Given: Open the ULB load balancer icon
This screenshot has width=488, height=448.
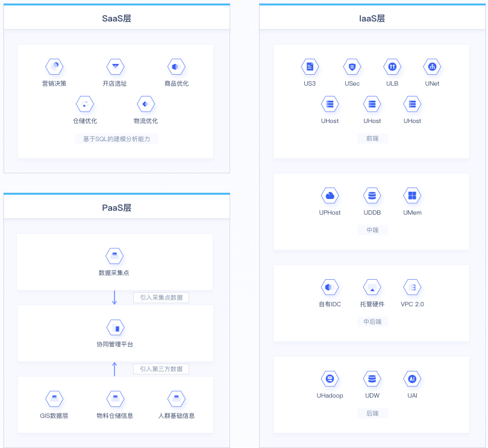Looking at the screenshot, I should (x=392, y=66).
